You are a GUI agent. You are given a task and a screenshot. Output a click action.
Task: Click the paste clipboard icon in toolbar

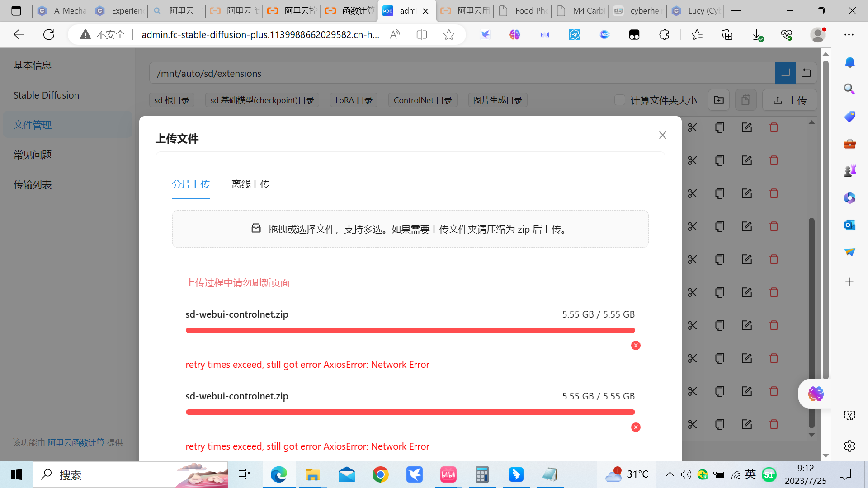[x=745, y=100]
